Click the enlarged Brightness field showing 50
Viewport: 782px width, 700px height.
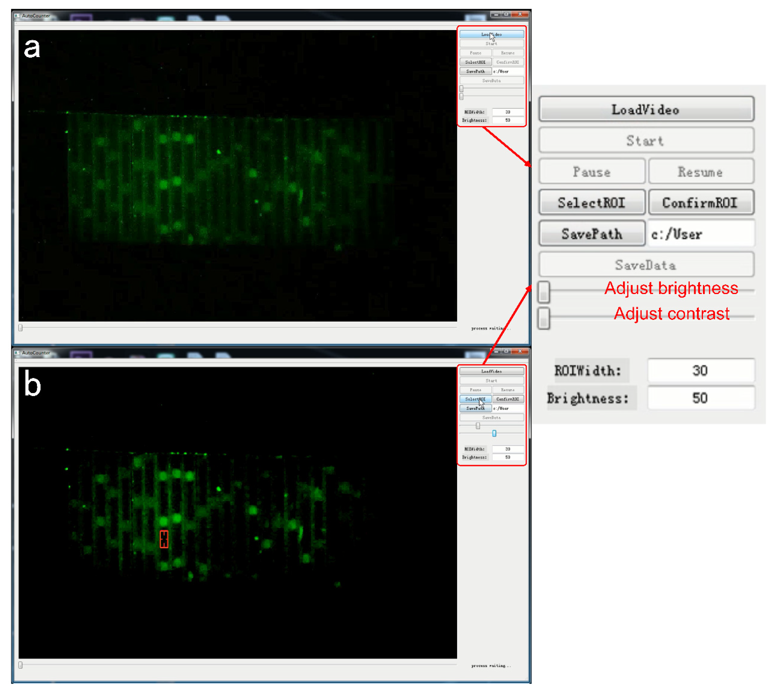pyautogui.click(x=700, y=398)
